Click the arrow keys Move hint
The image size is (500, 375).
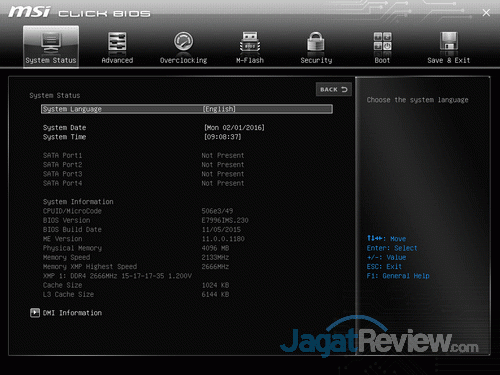pyautogui.click(x=386, y=239)
